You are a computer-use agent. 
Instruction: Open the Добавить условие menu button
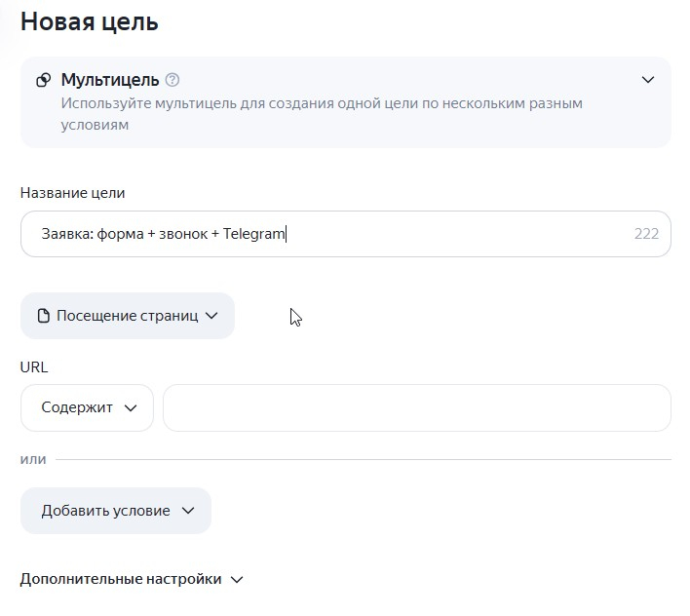[x=116, y=511]
